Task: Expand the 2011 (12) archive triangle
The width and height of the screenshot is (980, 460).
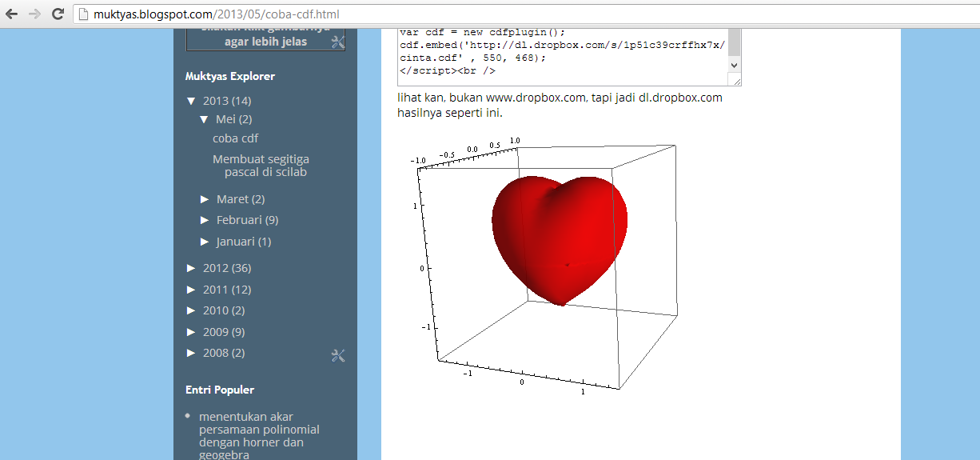Action: tap(191, 290)
